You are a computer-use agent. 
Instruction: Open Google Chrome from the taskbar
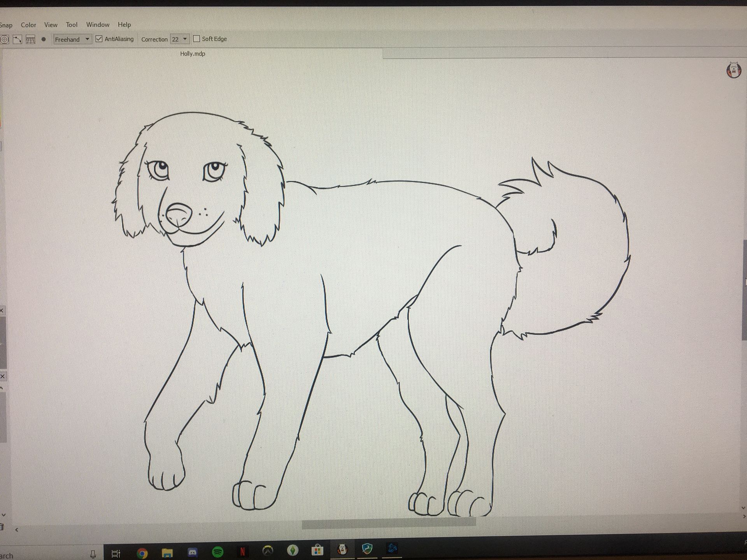(142, 553)
